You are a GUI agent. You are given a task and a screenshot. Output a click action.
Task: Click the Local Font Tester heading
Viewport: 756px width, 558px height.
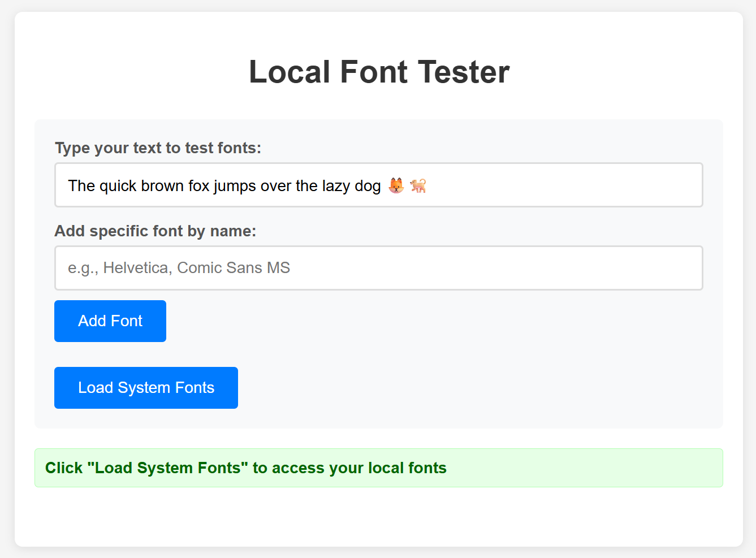click(378, 72)
